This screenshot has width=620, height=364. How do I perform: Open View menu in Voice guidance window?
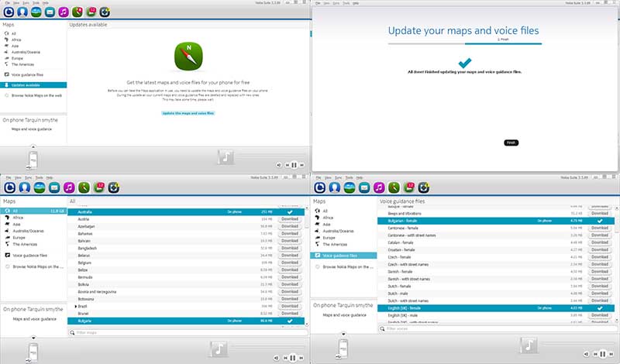pos(328,177)
